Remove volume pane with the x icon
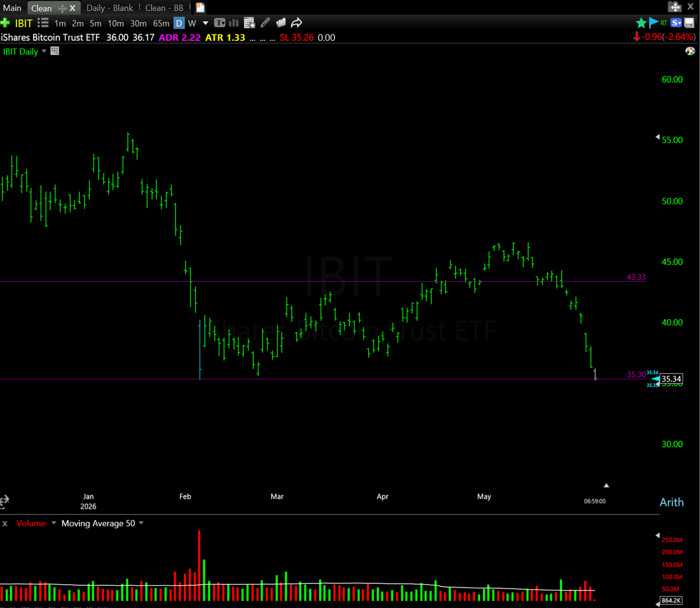 pos(5,523)
